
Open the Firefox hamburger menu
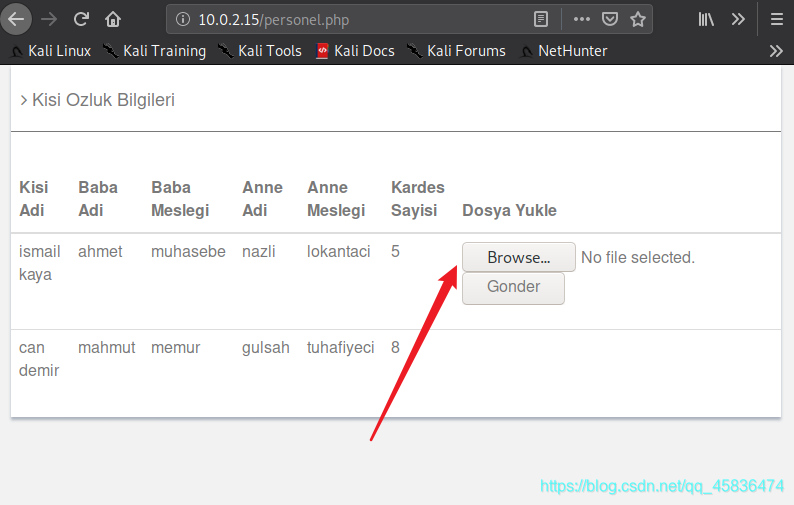point(777,19)
